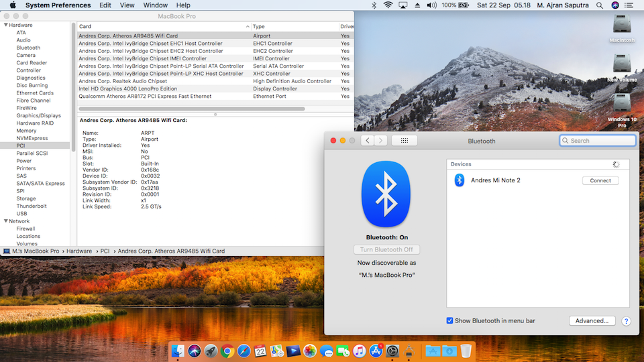Select Thunderbolt in the hardware sidebar
Screen dimensions: 644x362
click(32, 206)
